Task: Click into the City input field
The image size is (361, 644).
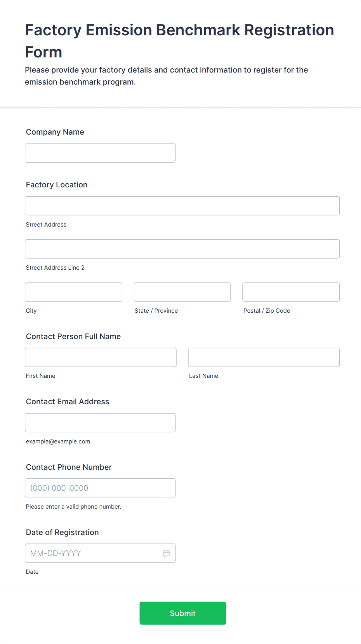Action: click(x=73, y=292)
